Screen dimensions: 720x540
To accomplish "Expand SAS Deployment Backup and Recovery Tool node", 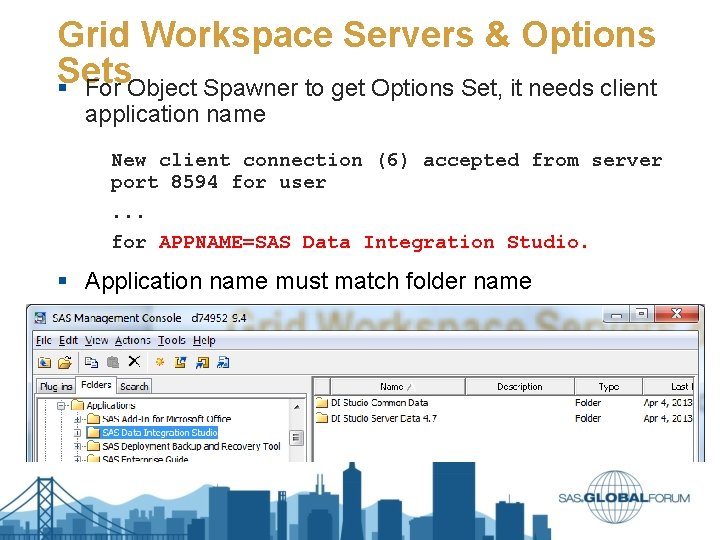I will point(78,446).
